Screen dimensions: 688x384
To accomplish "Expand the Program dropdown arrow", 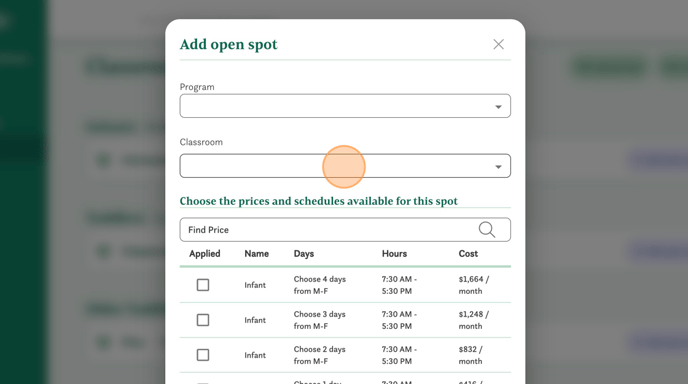I will (x=498, y=107).
